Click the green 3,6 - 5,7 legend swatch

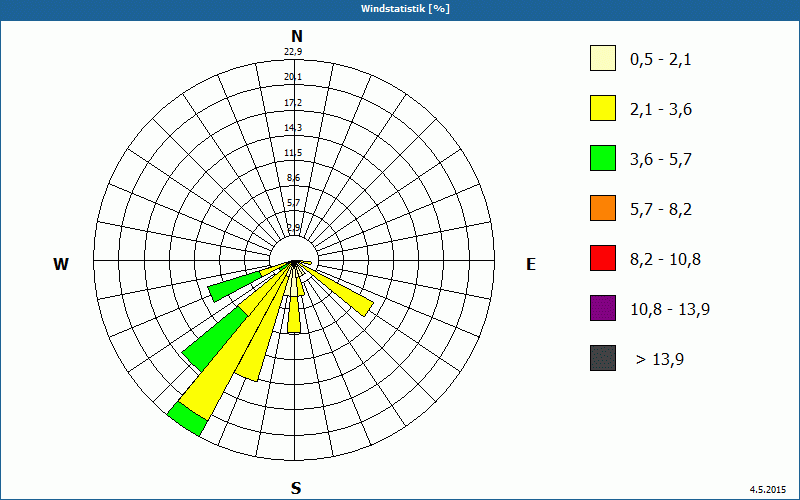603,158
